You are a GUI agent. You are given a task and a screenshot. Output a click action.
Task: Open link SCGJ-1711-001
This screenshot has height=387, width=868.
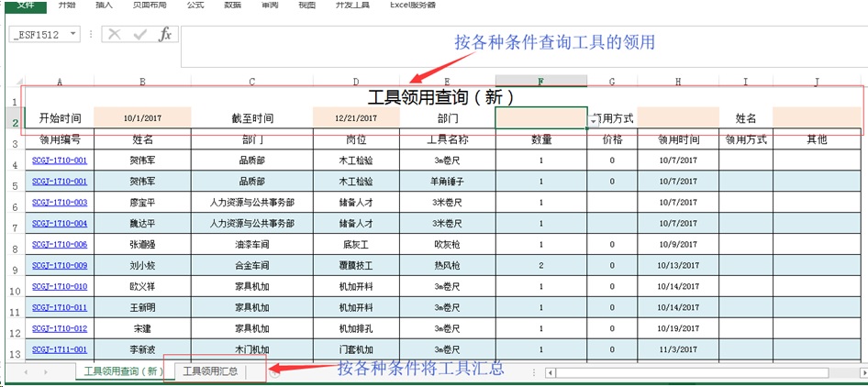(60, 349)
